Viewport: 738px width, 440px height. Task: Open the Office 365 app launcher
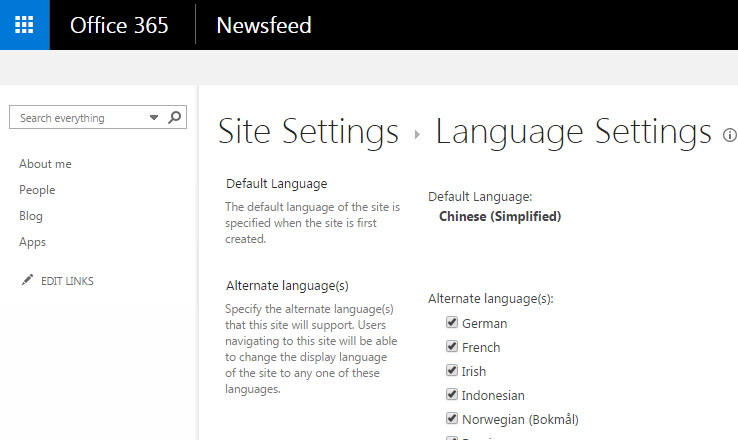pos(24,25)
